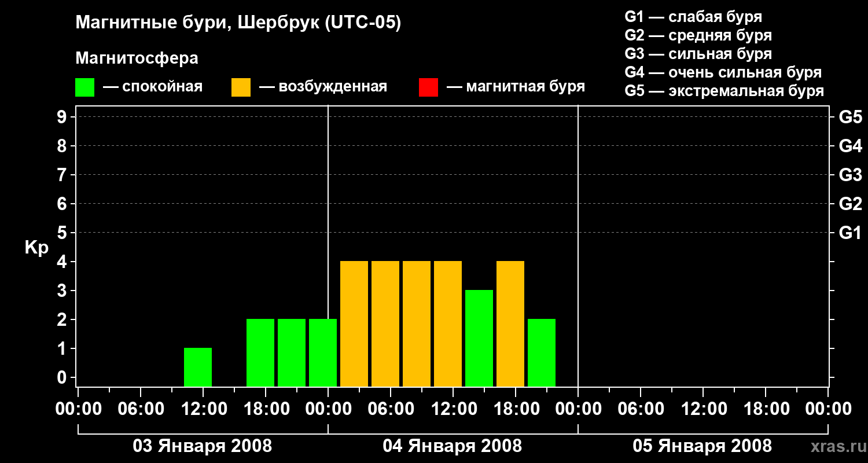Select the Kp 1 green bar on 03 January
The height and width of the screenshot is (463, 868).
(198, 367)
